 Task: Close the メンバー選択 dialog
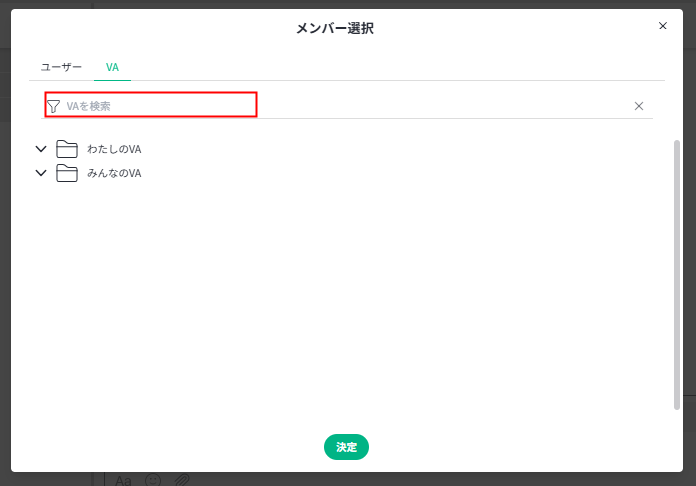click(x=662, y=26)
